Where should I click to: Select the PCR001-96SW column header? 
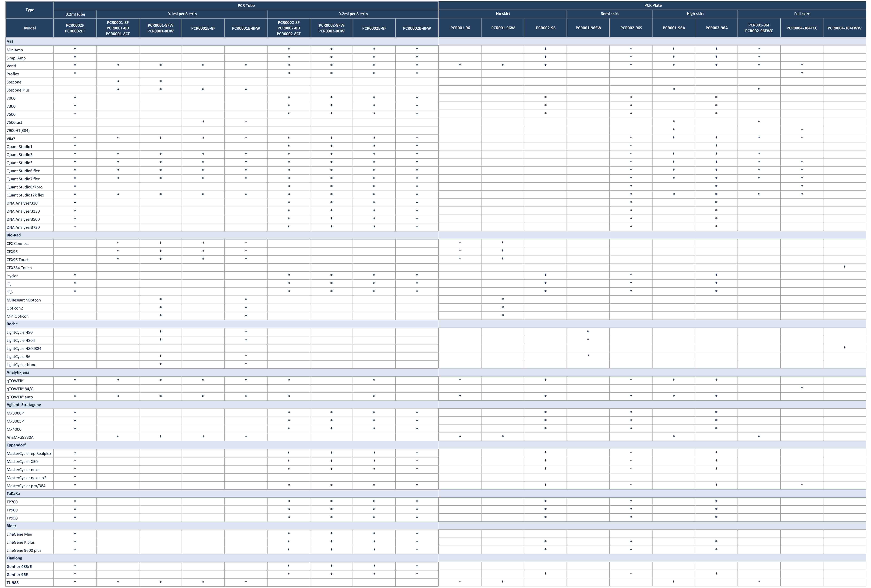click(588, 28)
